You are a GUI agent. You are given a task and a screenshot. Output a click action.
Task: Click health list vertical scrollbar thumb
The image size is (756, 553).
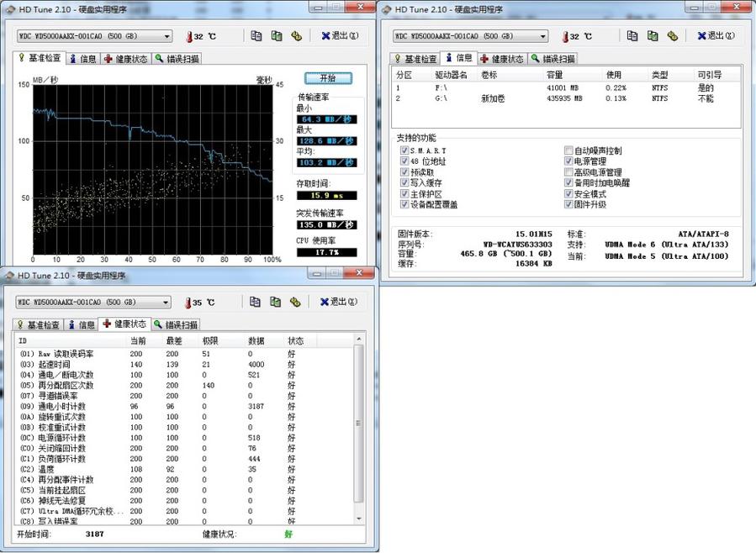(x=358, y=424)
